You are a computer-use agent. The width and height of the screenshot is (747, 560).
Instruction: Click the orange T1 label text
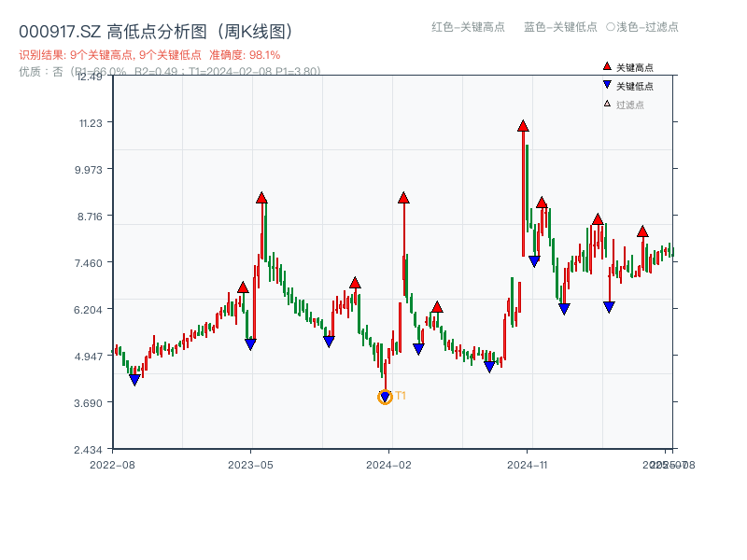401,396
